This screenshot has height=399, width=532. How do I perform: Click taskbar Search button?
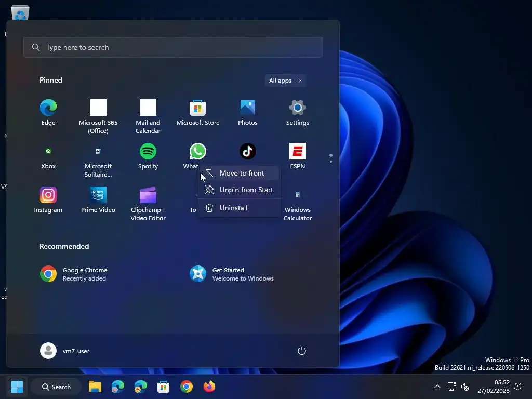click(x=56, y=387)
